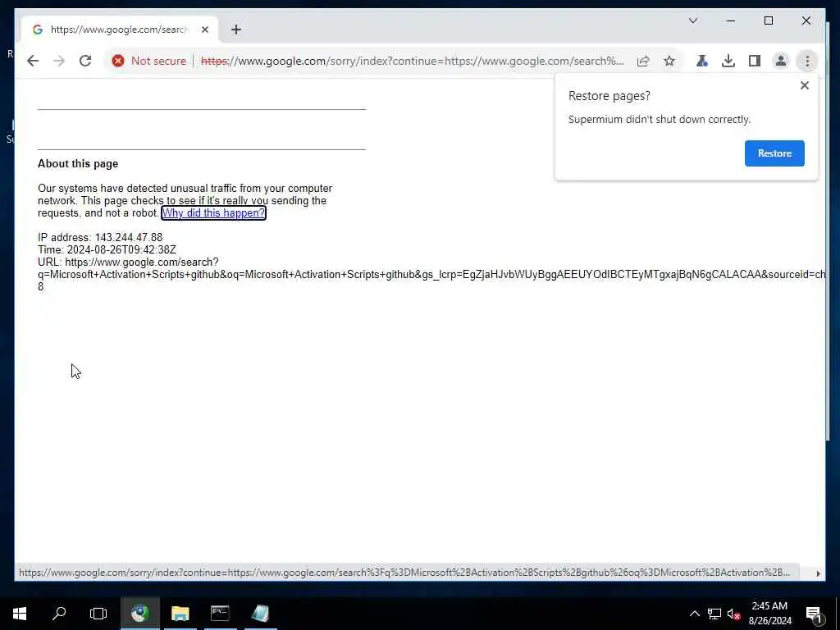Click the Not secure label

coord(158,61)
